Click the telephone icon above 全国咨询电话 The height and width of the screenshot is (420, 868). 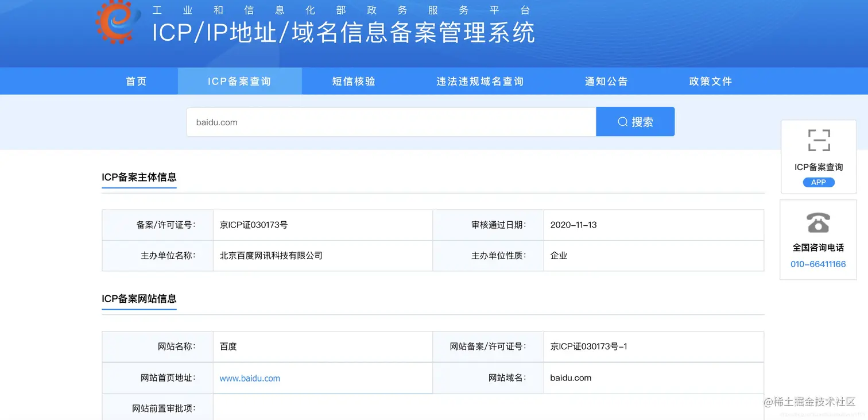[817, 223]
